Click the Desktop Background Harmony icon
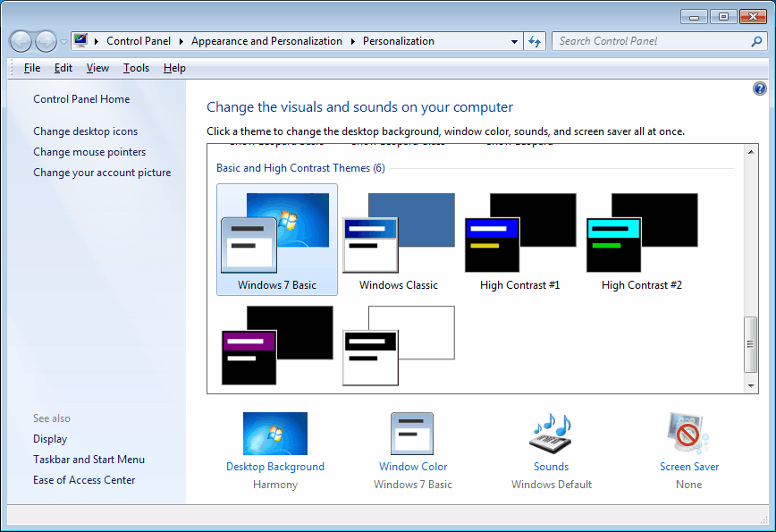The width and height of the screenshot is (776, 532). tap(275, 434)
